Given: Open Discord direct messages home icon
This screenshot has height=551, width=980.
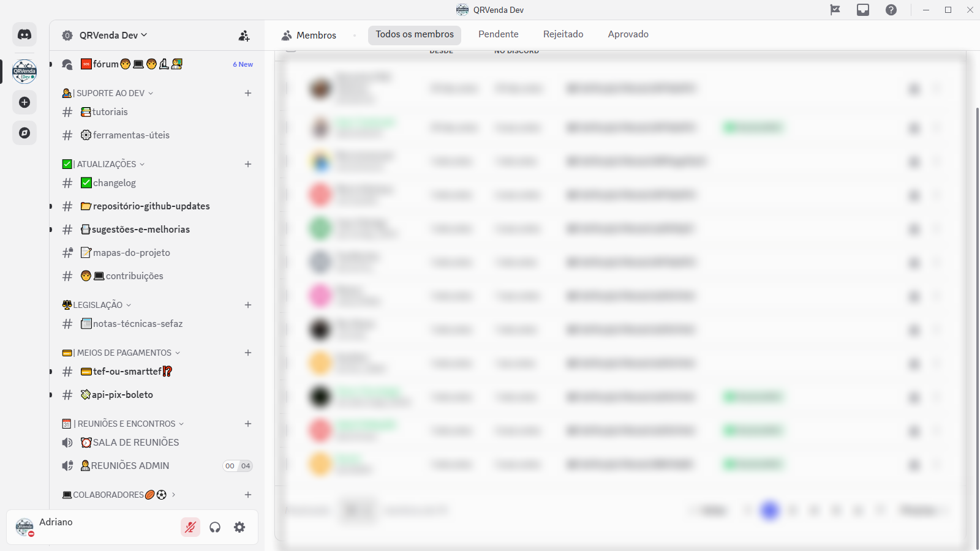Looking at the screenshot, I should (24, 35).
